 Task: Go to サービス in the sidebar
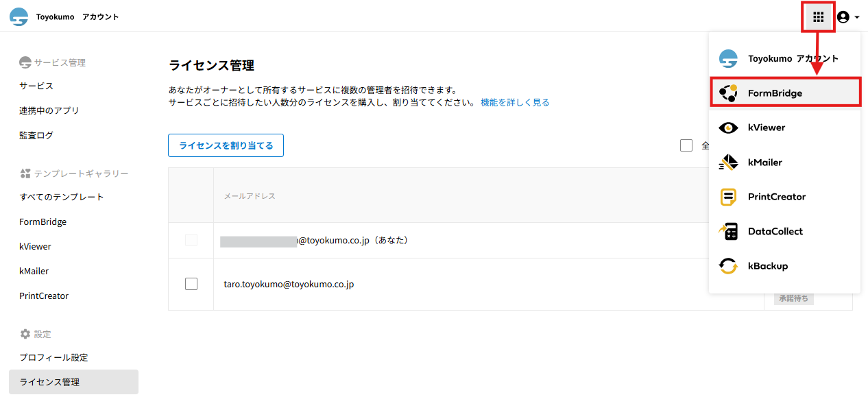36,86
